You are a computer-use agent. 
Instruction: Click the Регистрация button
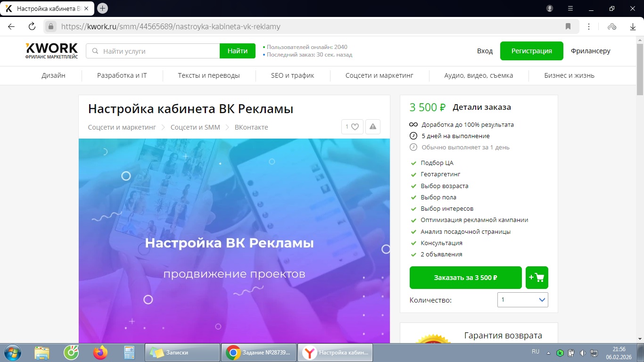[532, 51]
